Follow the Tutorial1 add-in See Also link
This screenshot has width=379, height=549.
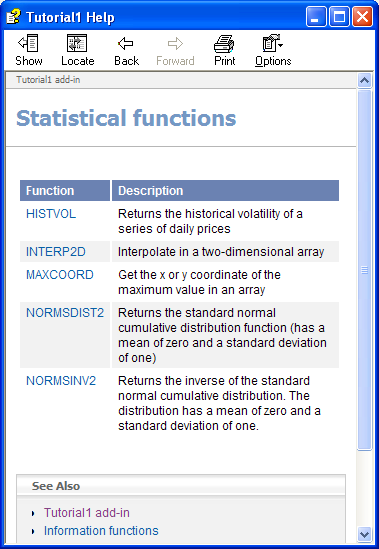(x=87, y=513)
